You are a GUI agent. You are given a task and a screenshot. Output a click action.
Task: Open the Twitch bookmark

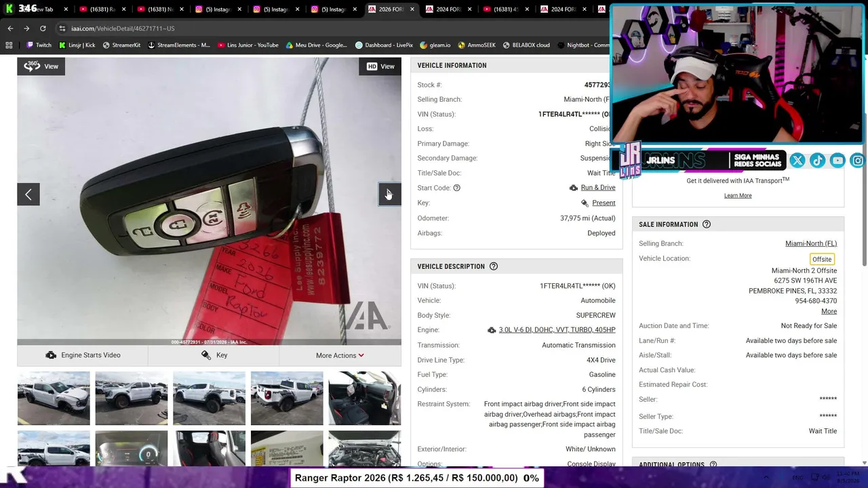[x=39, y=45]
